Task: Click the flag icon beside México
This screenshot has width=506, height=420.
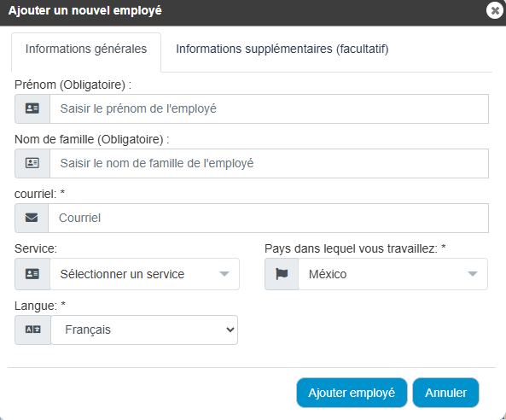Action: click(282, 274)
